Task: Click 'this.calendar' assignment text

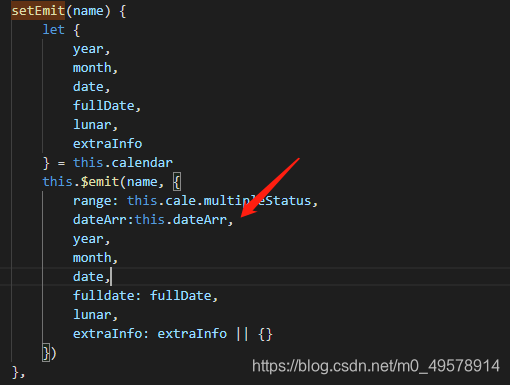Action: 123,163
